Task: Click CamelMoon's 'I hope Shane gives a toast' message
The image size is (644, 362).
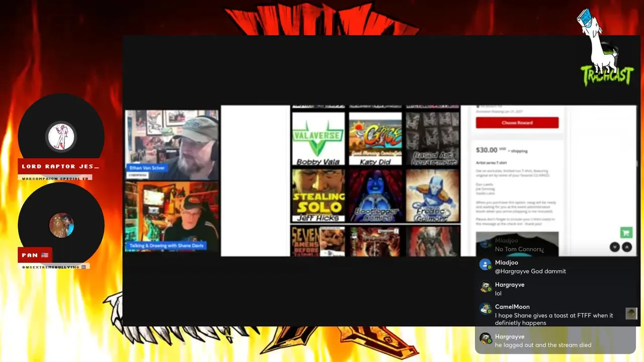Action: [x=554, y=319]
